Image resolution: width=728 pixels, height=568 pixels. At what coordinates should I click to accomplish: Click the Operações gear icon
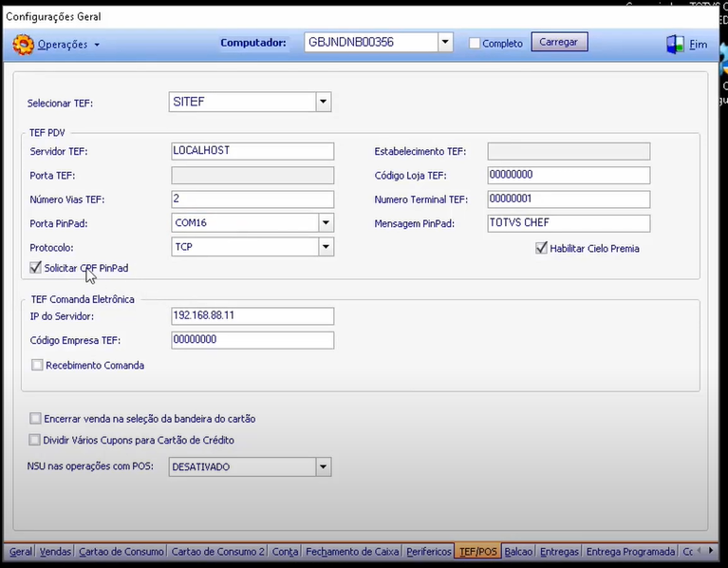coord(23,45)
